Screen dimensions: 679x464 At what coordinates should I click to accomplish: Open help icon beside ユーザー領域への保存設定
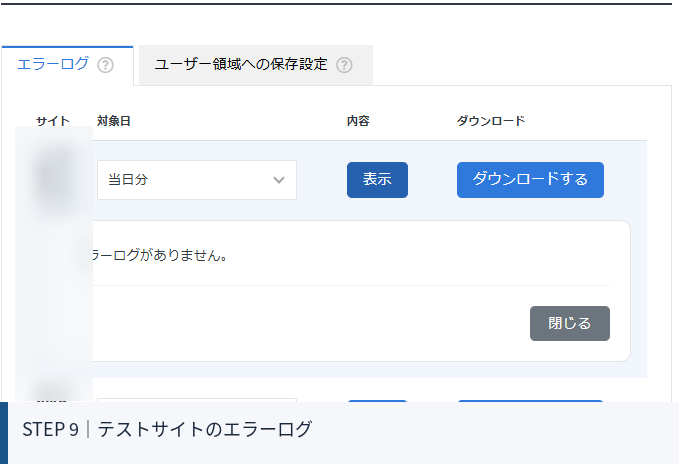point(344,65)
